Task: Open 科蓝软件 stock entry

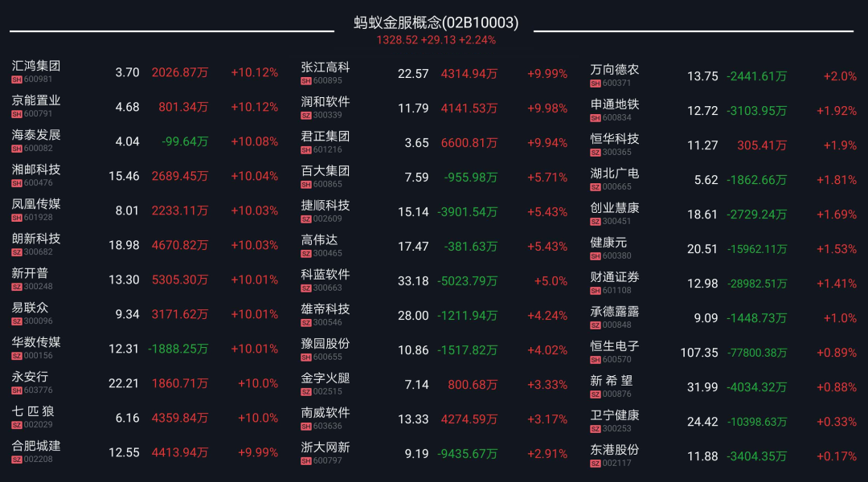Action: tap(435, 281)
